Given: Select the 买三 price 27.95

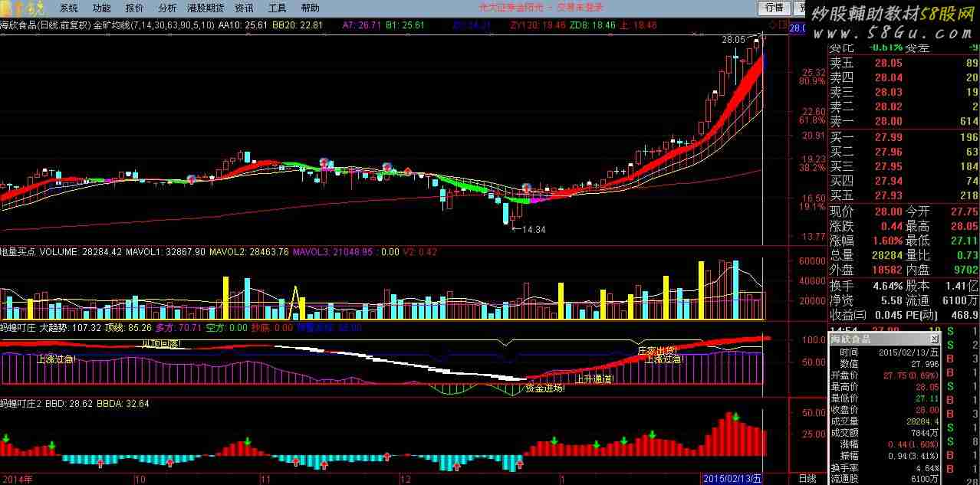Looking at the screenshot, I should click(889, 166).
